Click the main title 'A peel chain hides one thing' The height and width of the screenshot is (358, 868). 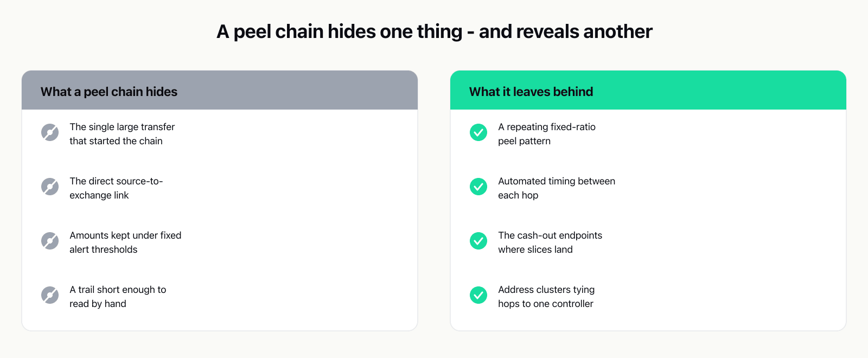[340, 31]
